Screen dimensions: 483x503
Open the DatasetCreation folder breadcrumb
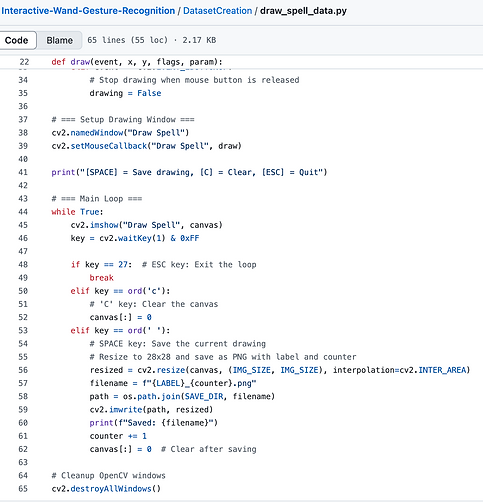point(217,11)
